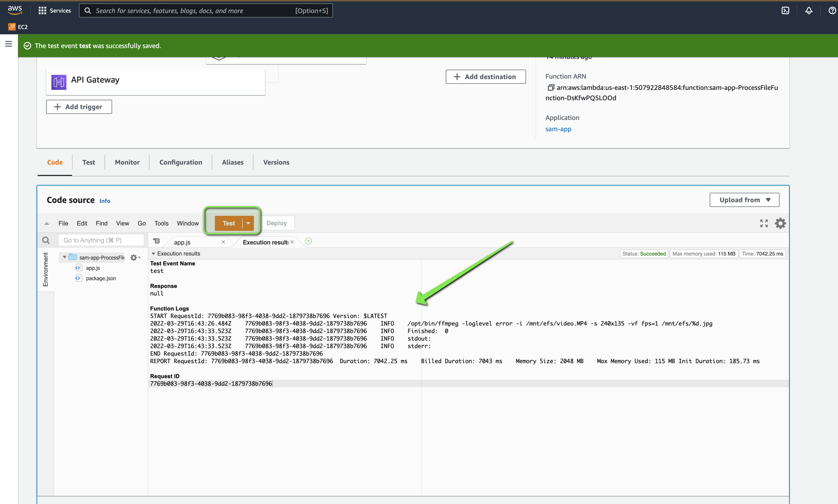Switch to the Test tab
This screenshot has height=504, width=838.
point(88,162)
